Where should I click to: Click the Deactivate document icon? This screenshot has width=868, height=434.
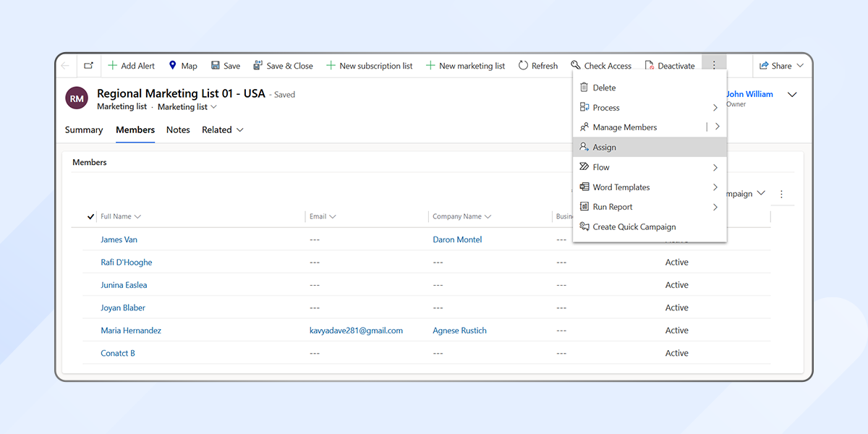point(650,66)
